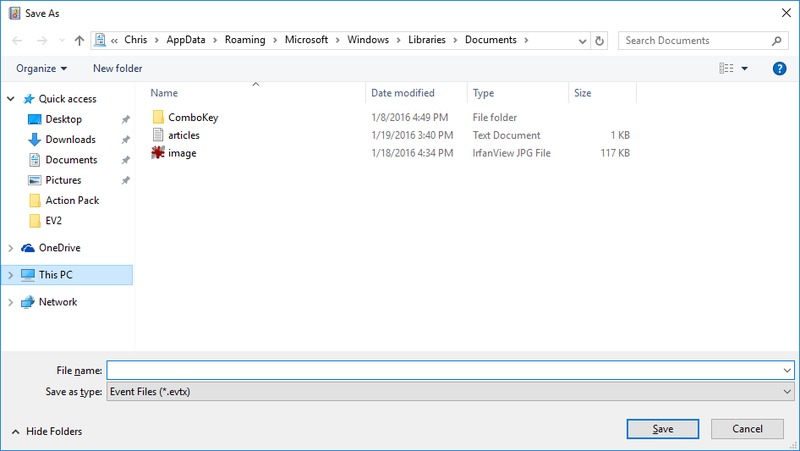Open Downloads in Quick access
Viewport: 800px width, 451px height.
tap(70, 140)
